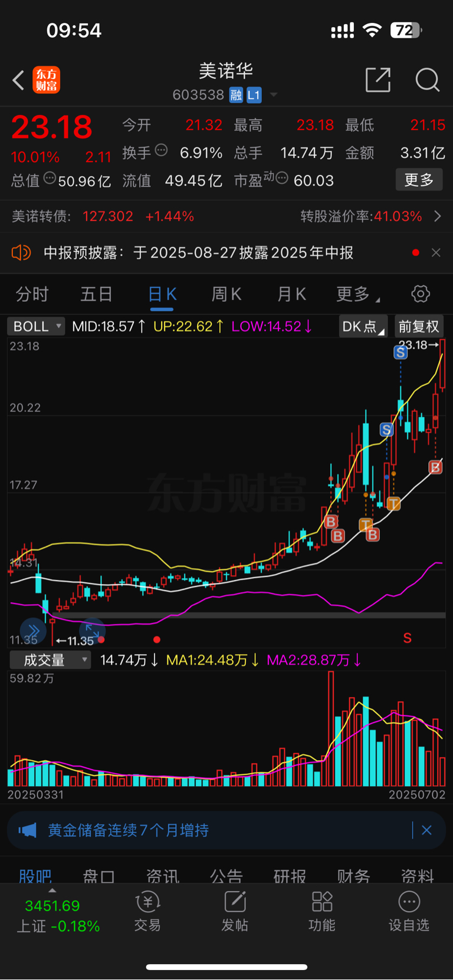Open the 成交量 indicator dropdown
Viewport: 453px width, 980px height.
[x=50, y=660]
